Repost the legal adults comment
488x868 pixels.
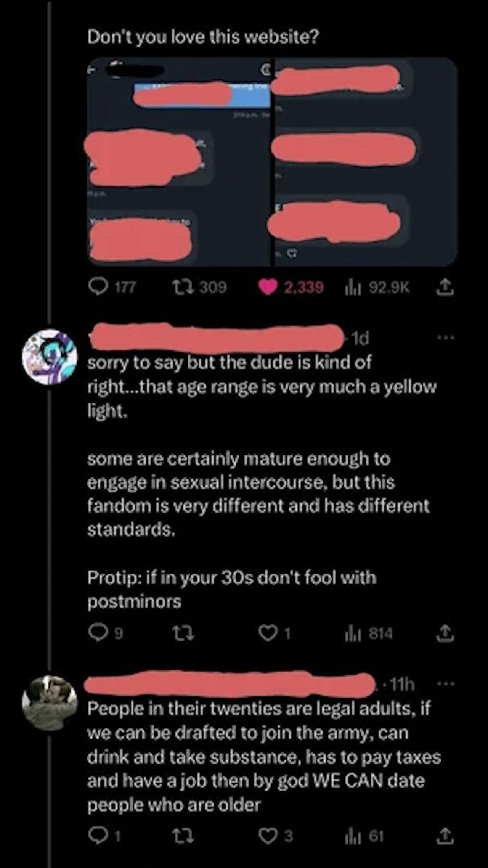click(x=184, y=836)
